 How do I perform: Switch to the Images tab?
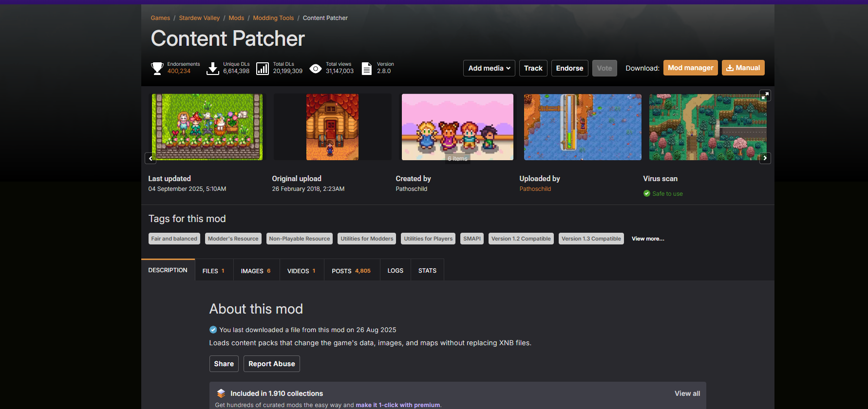pos(256,271)
